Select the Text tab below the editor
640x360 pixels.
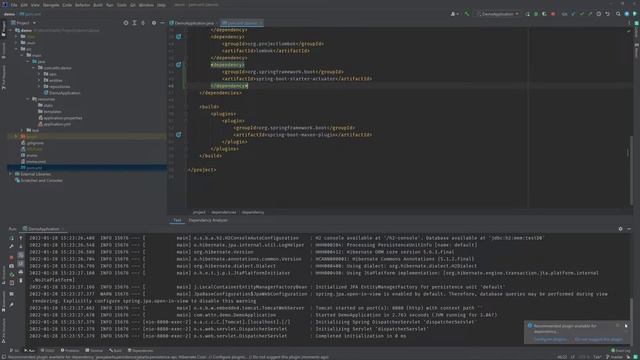tap(177, 220)
